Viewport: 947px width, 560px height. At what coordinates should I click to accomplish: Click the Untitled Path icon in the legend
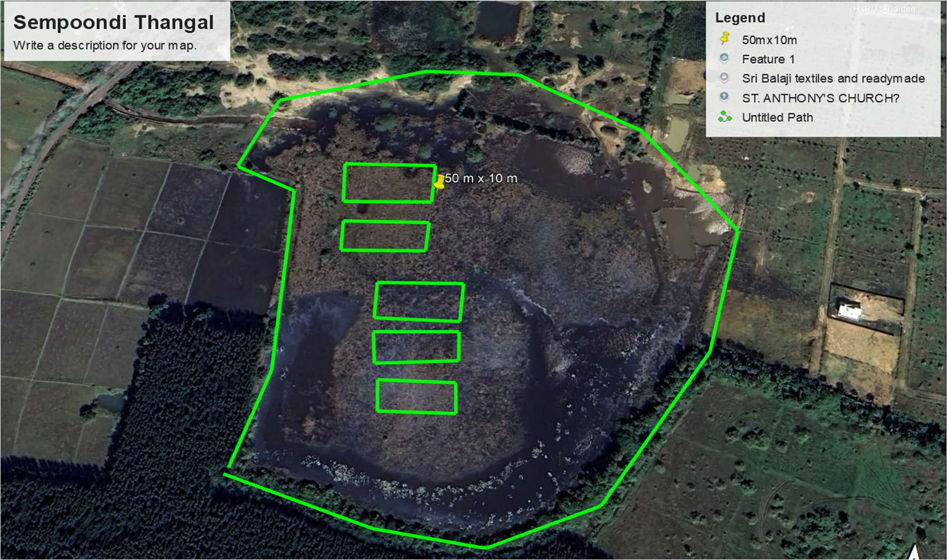tap(725, 117)
